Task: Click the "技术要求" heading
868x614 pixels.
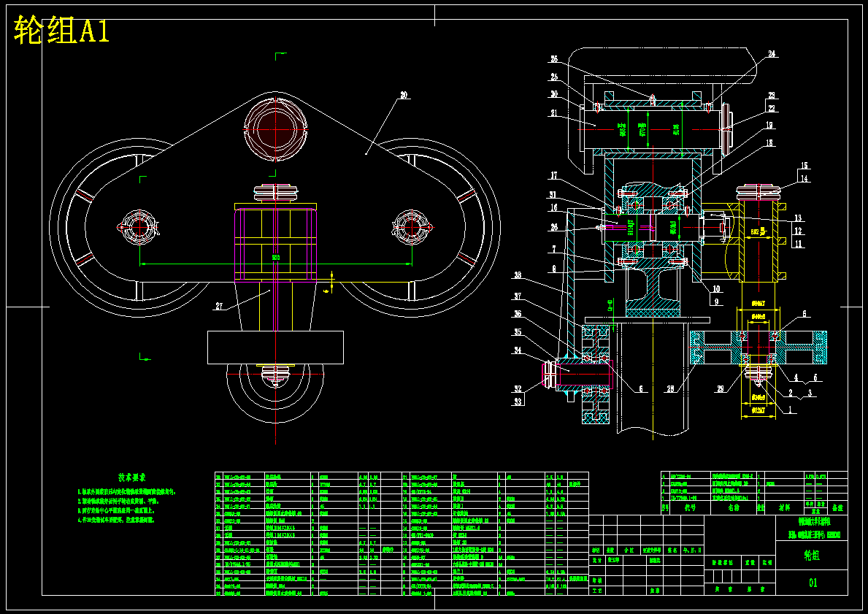Action: pos(131,477)
